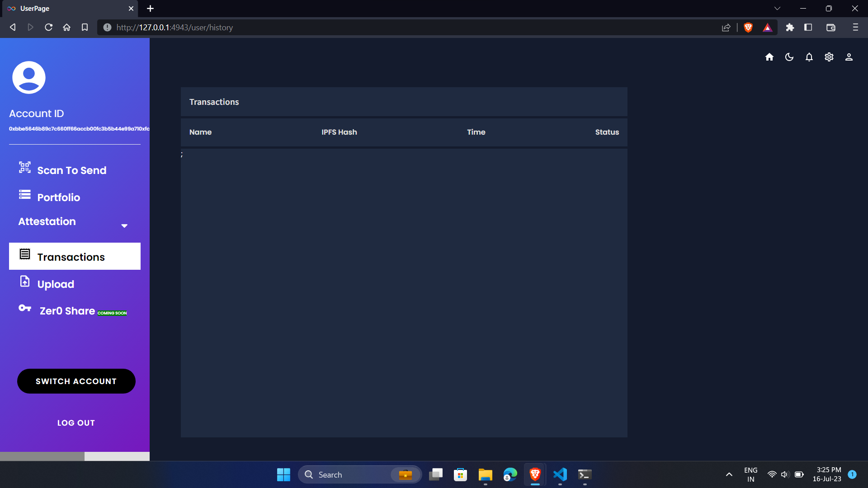Click the user profile icon top right

click(849, 57)
